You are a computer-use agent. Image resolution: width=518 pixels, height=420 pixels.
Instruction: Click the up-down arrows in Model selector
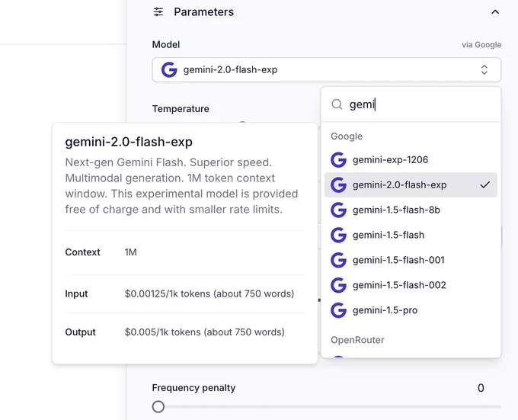(x=484, y=69)
